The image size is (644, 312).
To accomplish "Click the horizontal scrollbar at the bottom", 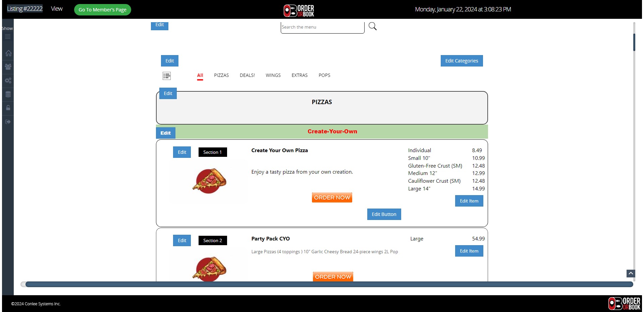I will 329,284.
